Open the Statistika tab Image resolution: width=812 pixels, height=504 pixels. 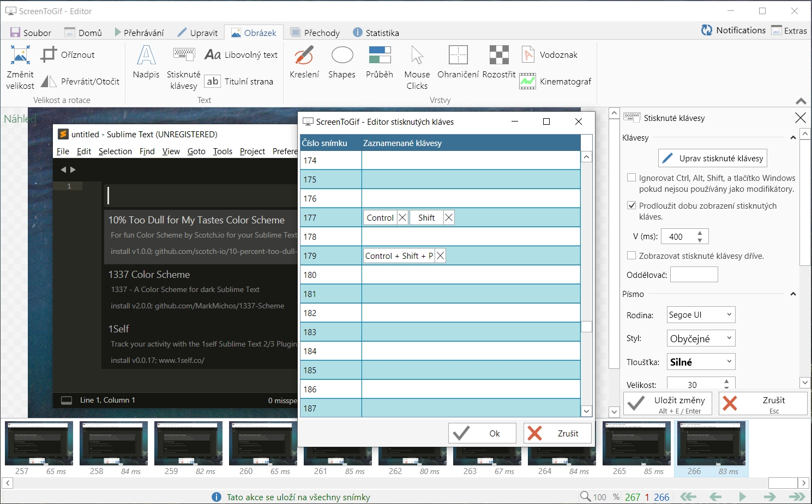pyautogui.click(x=376, y=33)
